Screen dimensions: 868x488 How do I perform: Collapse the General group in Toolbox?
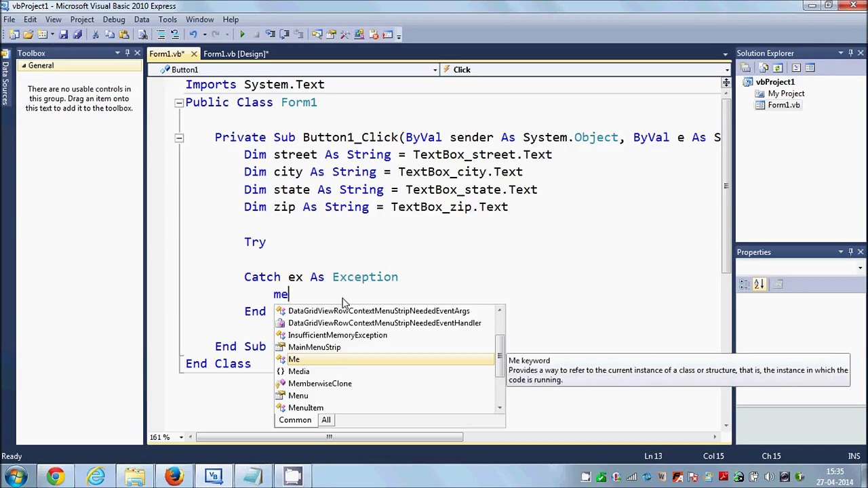24,66
